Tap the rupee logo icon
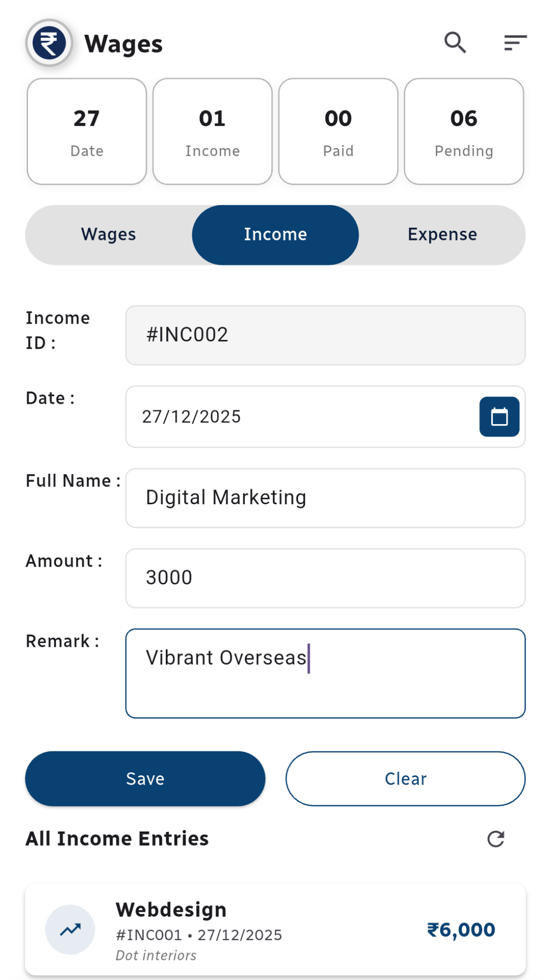Image resolution: width=551 pixels, height=980 pixels. coord(49,43)
